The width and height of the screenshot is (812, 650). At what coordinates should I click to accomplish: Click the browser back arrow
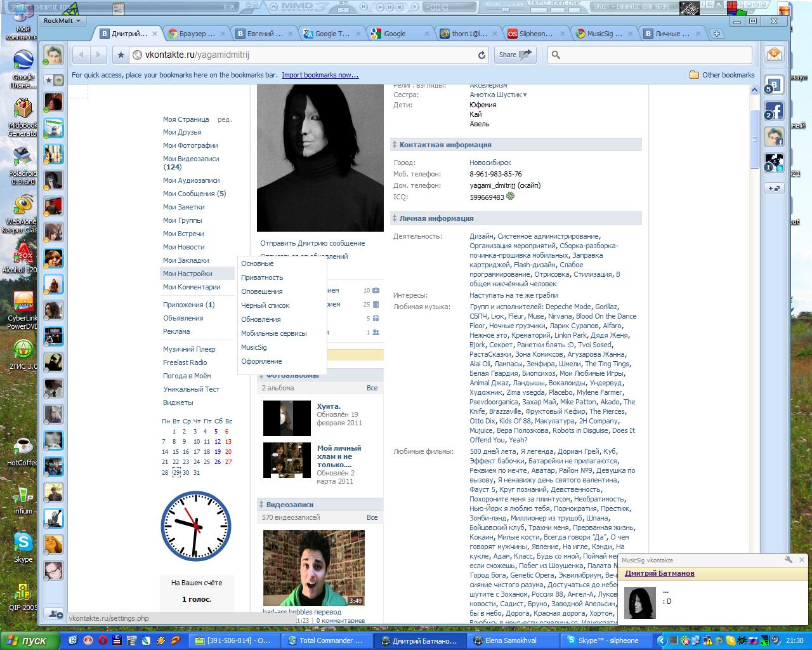(x=81, y=55)
